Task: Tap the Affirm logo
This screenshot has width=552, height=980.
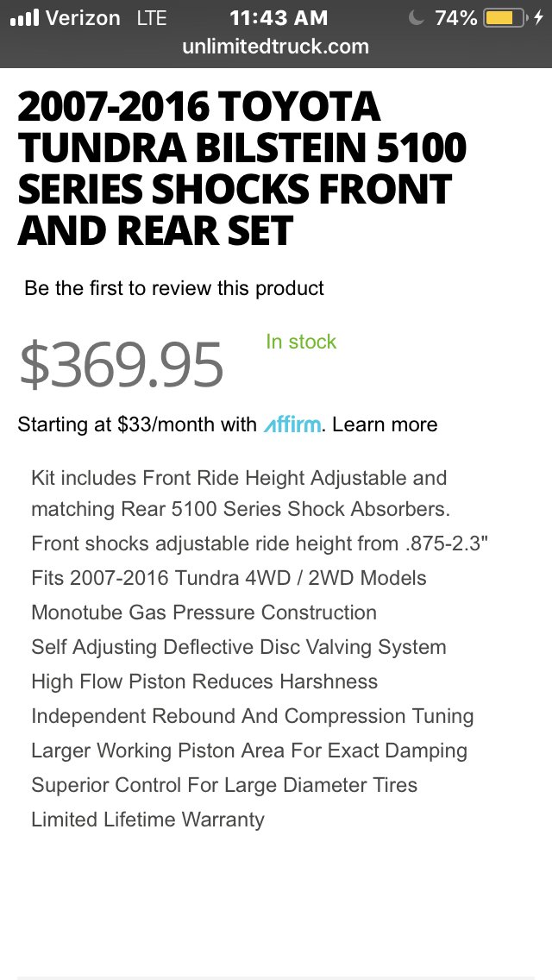Action: (x=292, y=425)
